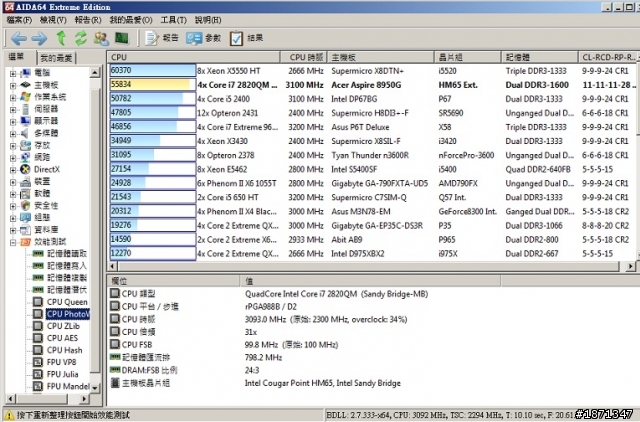Viewport: 640px width, 422px height.
Task: Click the 60370 score bar row
Action: click(x=153, y=71)
